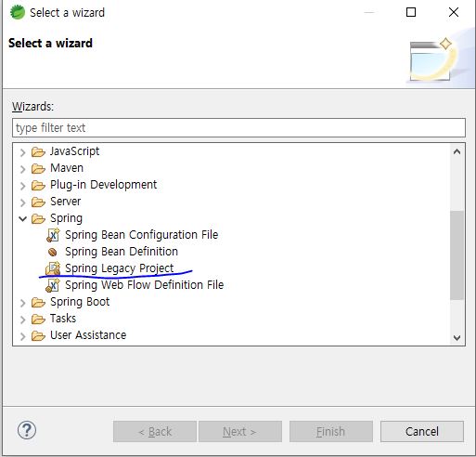Select Spring Web Flow Definition File entry
This screenshot has height=457, width=476.
[145, 285]
